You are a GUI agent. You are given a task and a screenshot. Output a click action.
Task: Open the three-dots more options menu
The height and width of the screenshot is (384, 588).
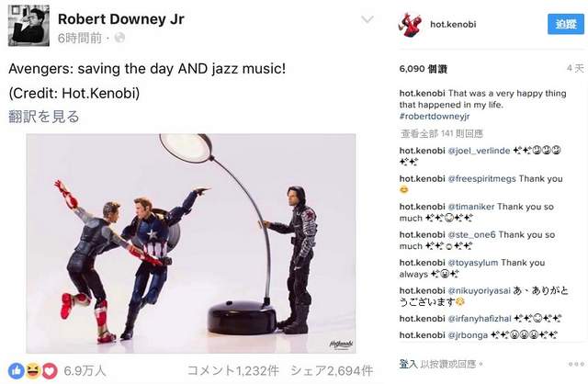[576, 364]
